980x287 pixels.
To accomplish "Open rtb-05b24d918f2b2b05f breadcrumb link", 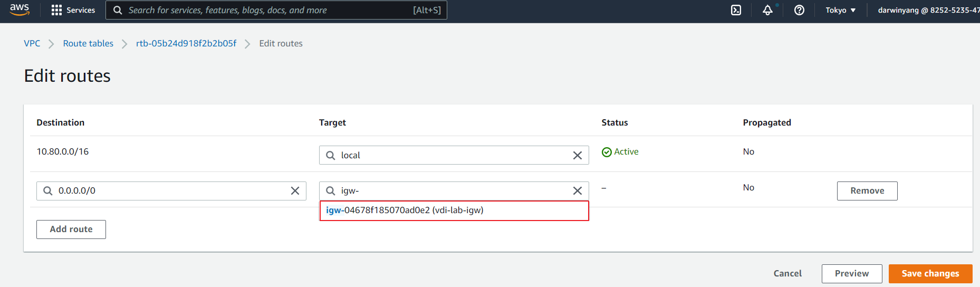I will pyautogui.click(x=186, y=43).
